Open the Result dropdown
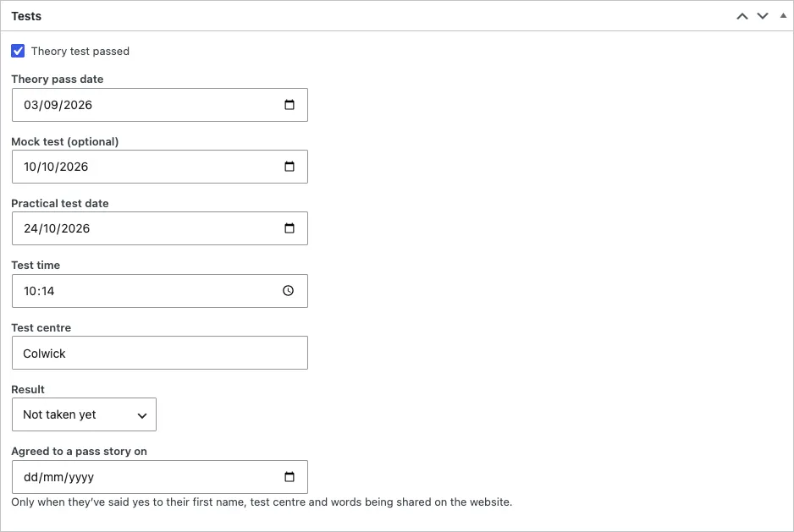 pos(84,414)
